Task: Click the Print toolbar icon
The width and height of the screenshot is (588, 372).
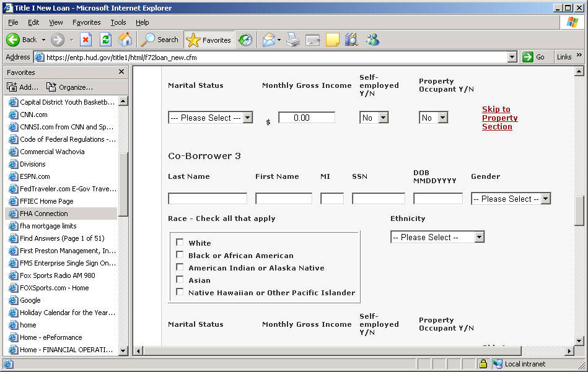Action: 293,40
